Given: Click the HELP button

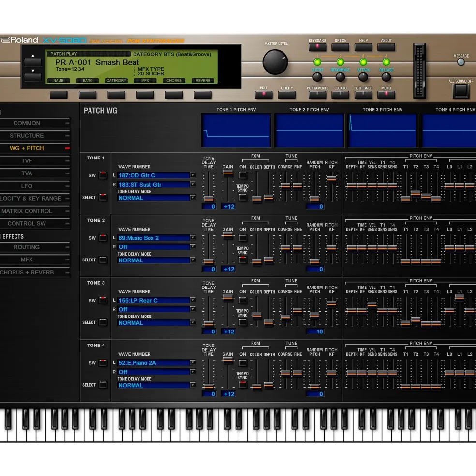Looking at the screenshot, I should (363, 47).
